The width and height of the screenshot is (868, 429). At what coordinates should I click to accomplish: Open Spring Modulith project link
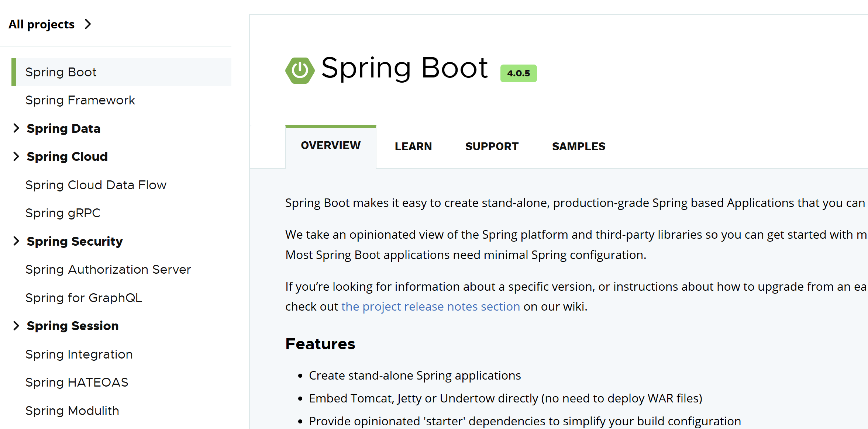click(72, 411)
